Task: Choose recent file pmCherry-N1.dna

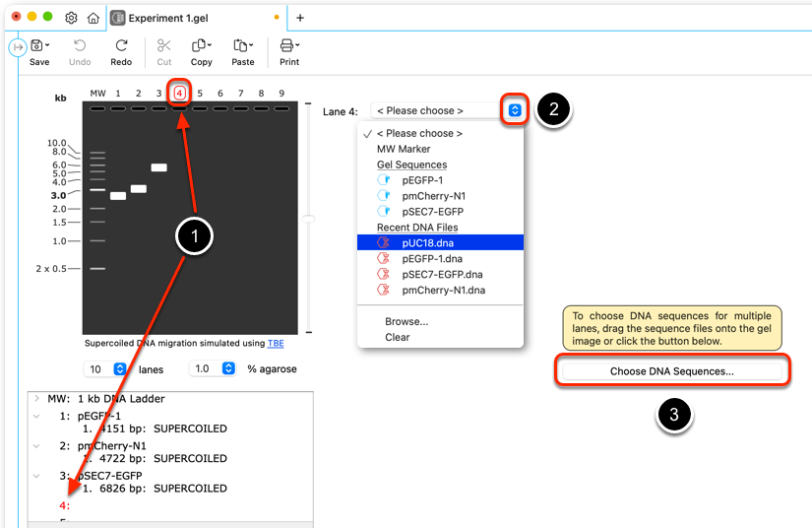Action: [x=440, y=290]
